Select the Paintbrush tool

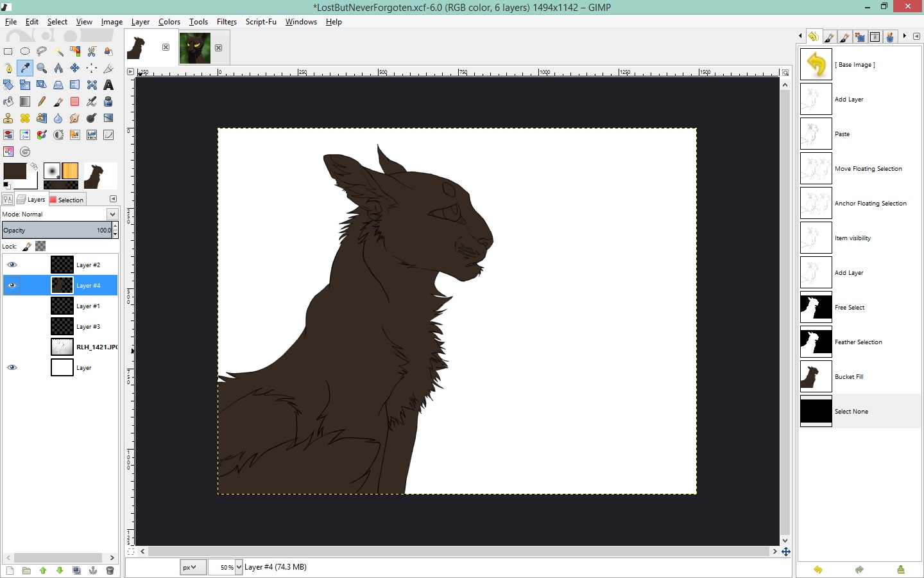click(x=58, y=101)
